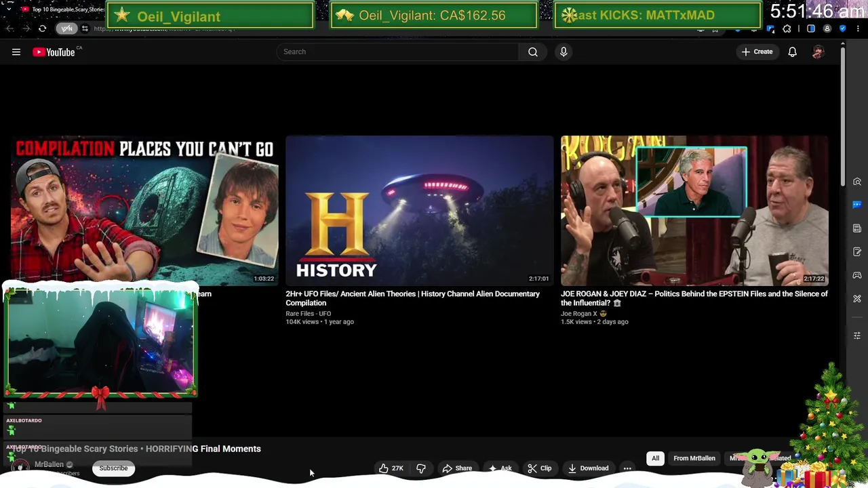Like the video with thumbs up

(391, 468)
